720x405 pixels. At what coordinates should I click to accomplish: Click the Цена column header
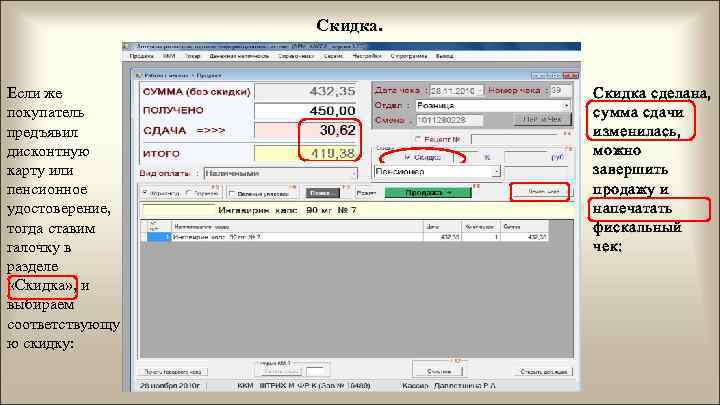tap(442, 226)
